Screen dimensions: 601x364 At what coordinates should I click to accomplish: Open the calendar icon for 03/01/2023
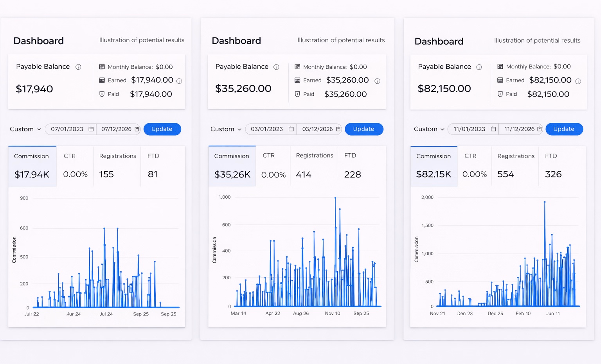[291, 129]
